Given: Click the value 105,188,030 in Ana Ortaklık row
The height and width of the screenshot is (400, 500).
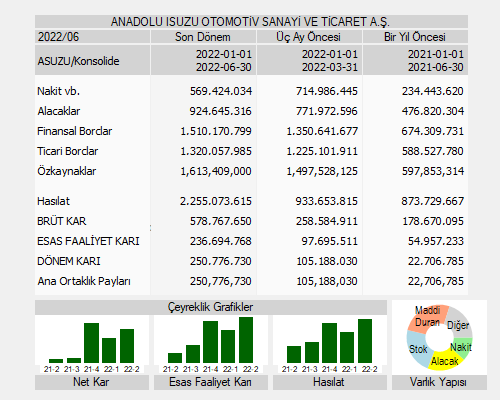Looking at the screenshot, I should pyautogui.click(x=327, y=281).
